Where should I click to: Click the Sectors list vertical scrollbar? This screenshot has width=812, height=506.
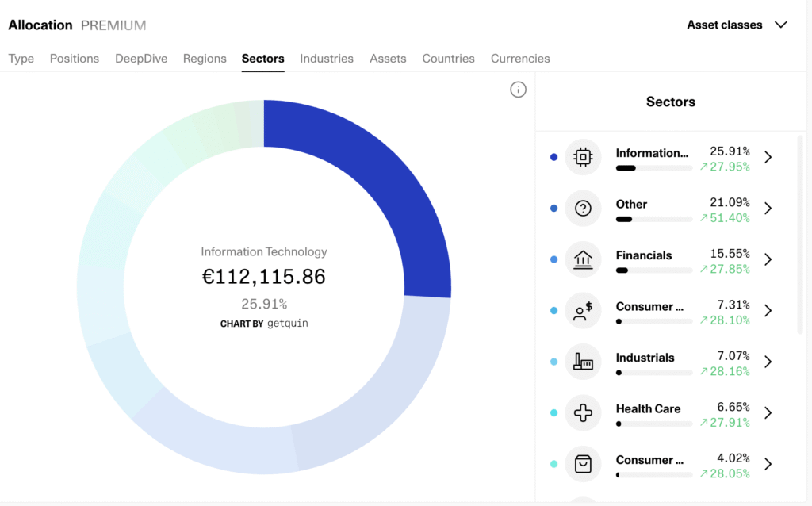(x=800, y=238)
